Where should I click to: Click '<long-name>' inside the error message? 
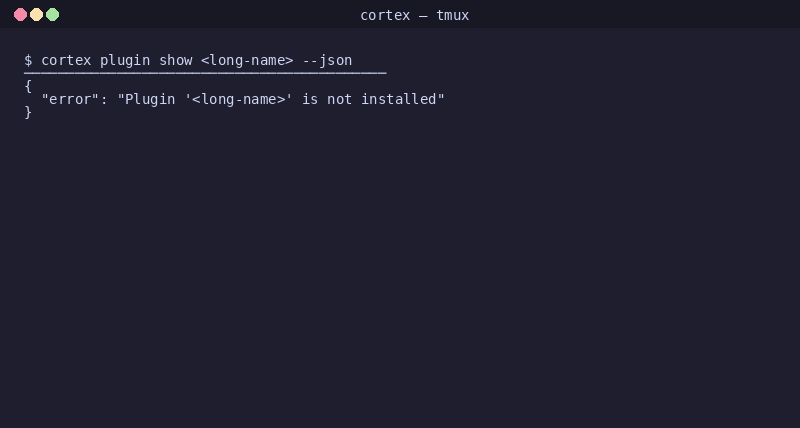[239, 99]
